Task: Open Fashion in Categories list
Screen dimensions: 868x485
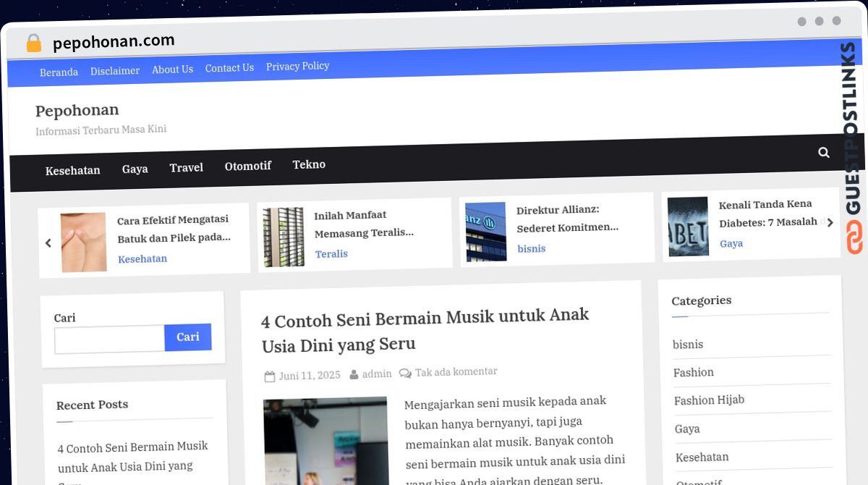Action: (x=694, y=372)
